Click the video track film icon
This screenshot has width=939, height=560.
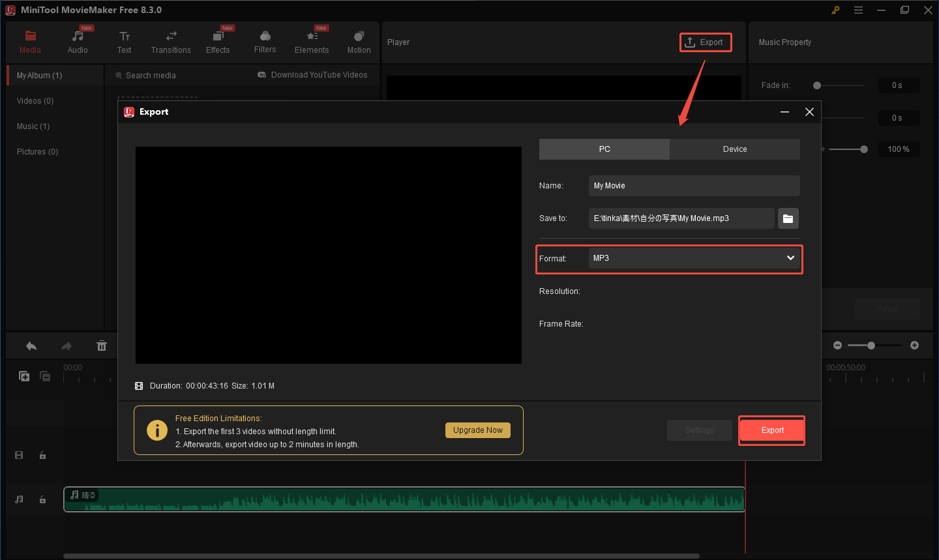click(19, 455)
